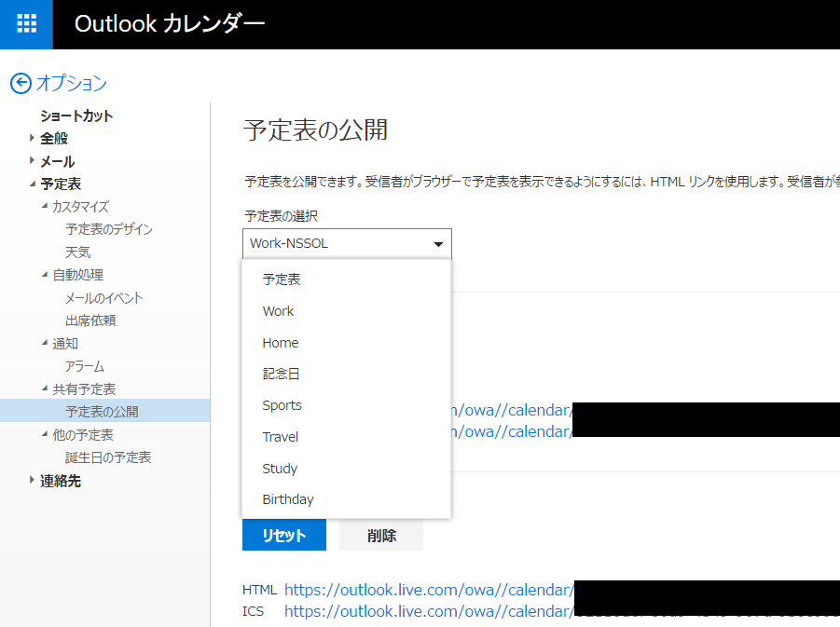
Task: Click the 予定表 top-level tree label
Action: tap(61, 184)
